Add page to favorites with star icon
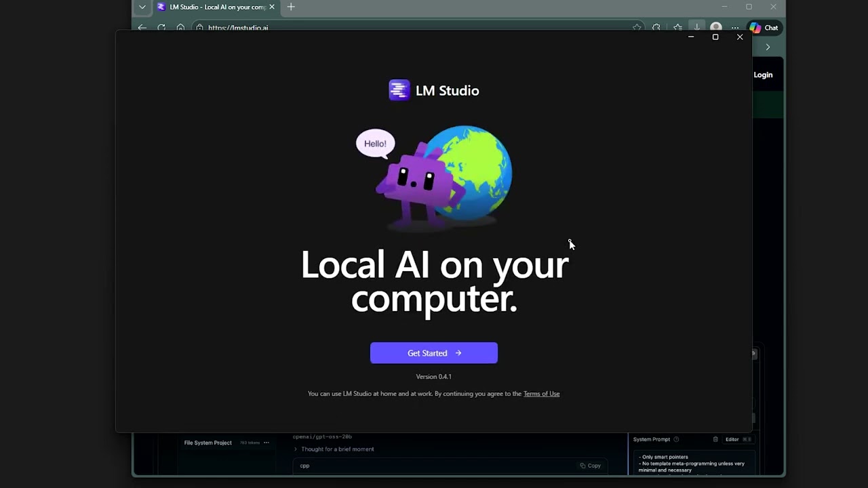The height and width of the screenshot is (488, 868). pyautogui.click(x=637, y=28)
